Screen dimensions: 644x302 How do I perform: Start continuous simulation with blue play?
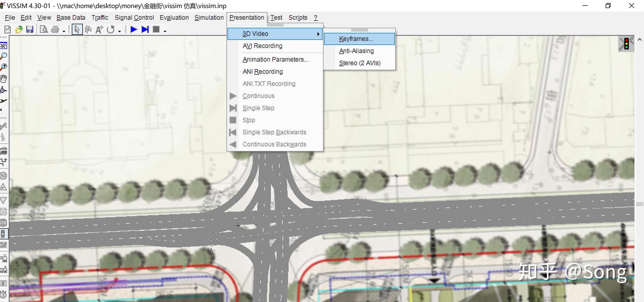133,30
